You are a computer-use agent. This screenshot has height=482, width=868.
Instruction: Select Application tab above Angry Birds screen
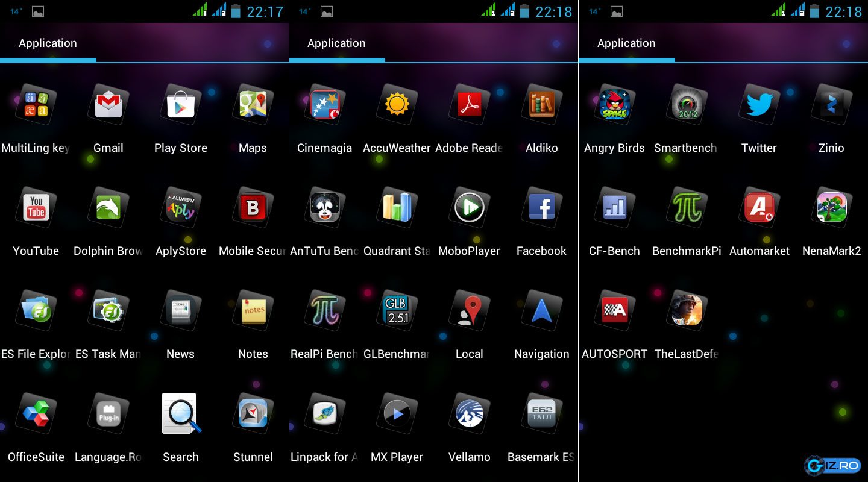click(627, 43)
